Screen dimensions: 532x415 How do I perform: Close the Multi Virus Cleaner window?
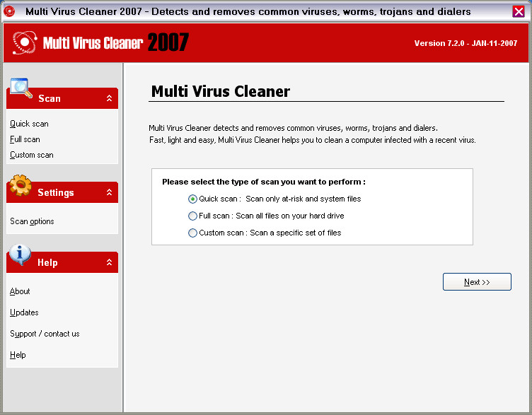coord(519,11)
